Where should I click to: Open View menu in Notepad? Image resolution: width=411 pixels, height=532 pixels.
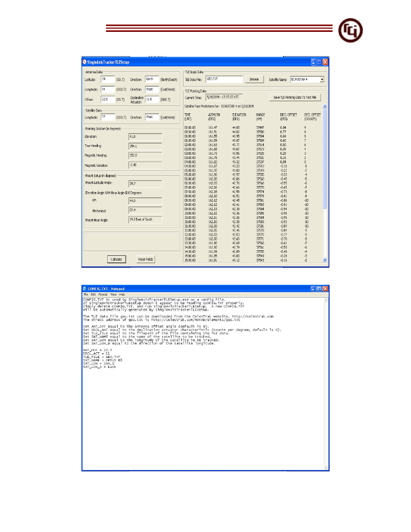[x=114, y=295]
